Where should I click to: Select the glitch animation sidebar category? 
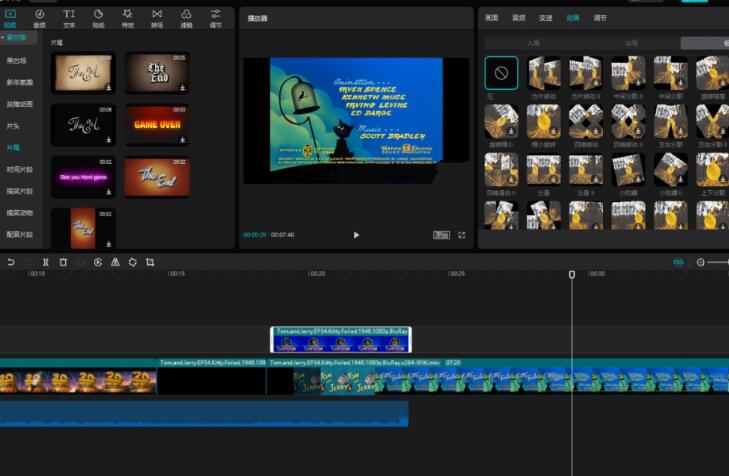click(x=20, y=104)
